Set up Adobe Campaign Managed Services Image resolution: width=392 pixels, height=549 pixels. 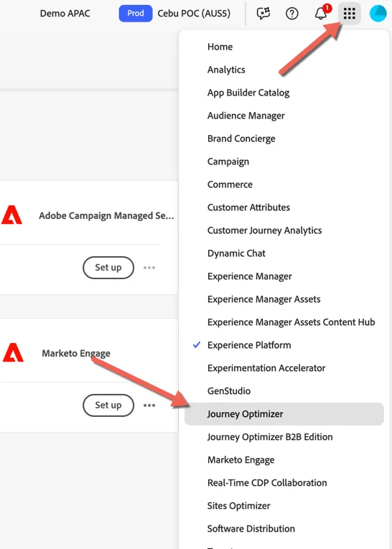[108, 268]
